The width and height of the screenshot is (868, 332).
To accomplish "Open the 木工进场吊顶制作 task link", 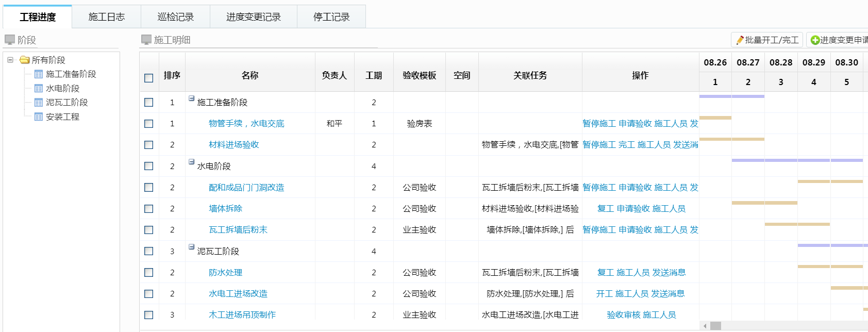I will [242, 314].
